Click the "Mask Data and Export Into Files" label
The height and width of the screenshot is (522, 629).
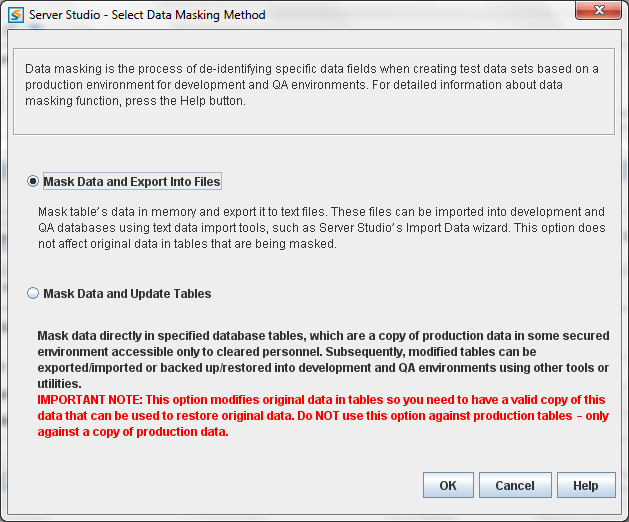click(132, 182)
